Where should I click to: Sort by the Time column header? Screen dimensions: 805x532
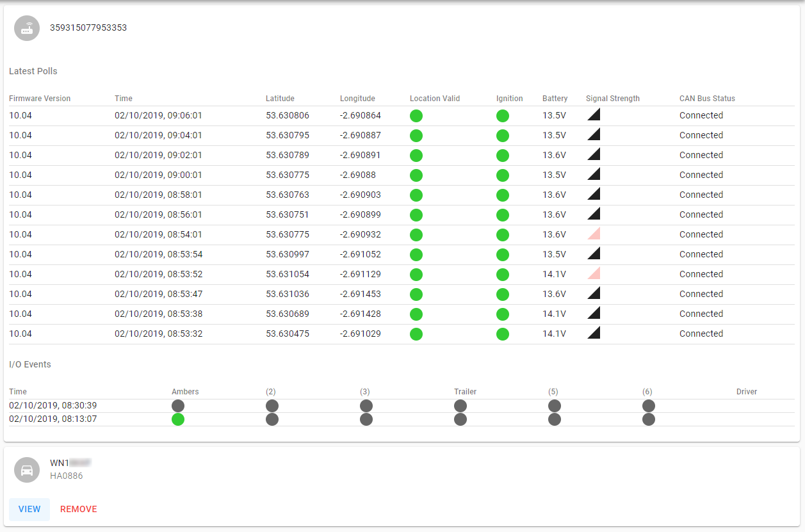pos(123,98)
